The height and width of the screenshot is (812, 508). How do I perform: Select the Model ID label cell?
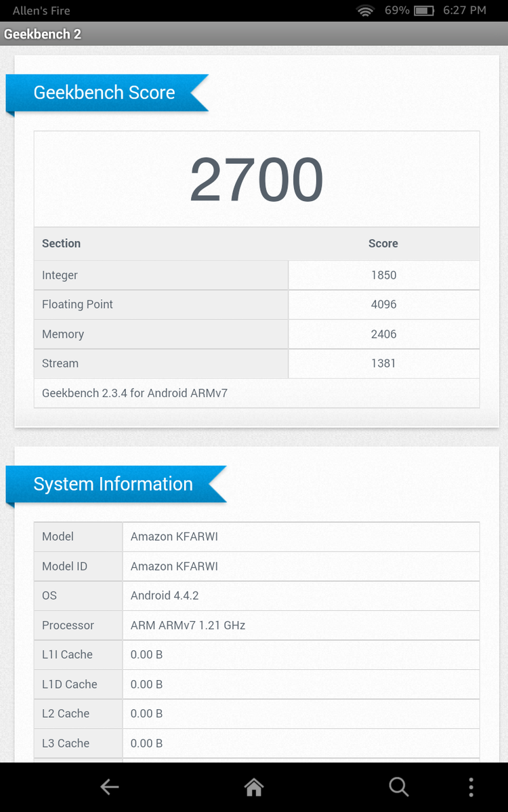pos(79,566)
